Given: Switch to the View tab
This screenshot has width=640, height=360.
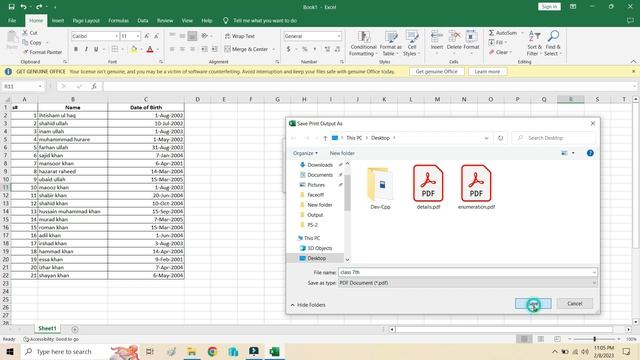Looking at the screenshot, I should 187,20.
